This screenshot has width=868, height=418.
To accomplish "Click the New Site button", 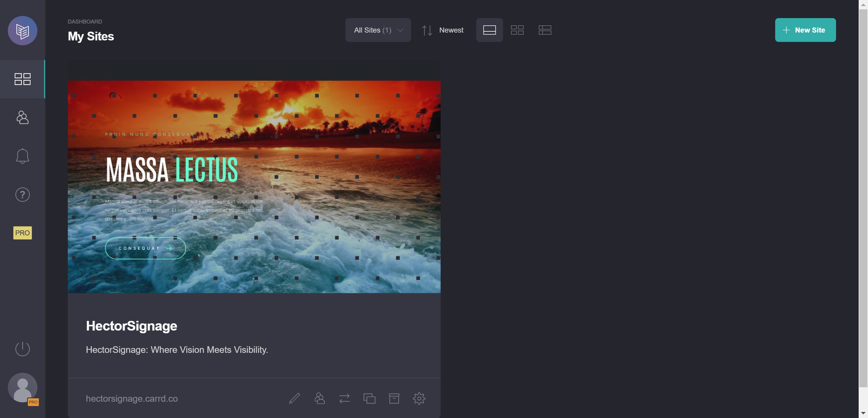I will coord(805,30).
